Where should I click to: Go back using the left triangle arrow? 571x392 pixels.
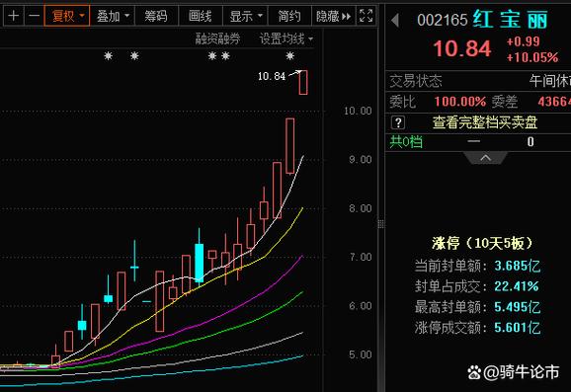(x=395, y=20)
